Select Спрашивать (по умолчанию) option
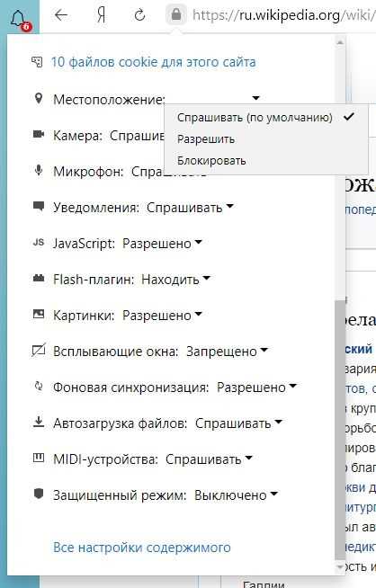The width and height of the screenshot is (376, 588). [265, 118]
